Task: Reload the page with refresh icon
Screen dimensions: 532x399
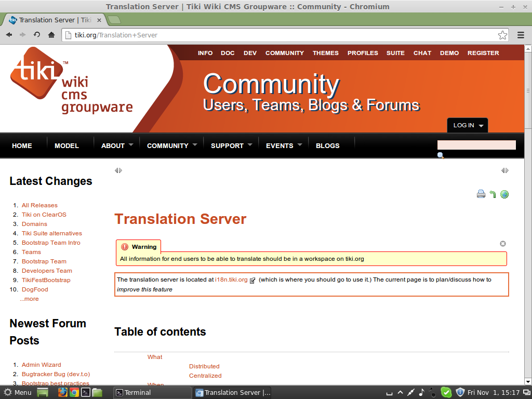Action: point(37,35)
